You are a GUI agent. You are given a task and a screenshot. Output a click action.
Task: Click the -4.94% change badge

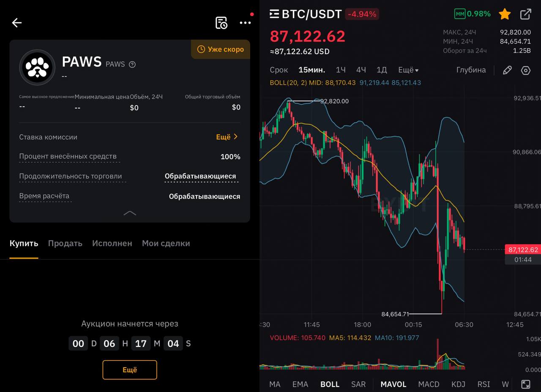[362, 14]
